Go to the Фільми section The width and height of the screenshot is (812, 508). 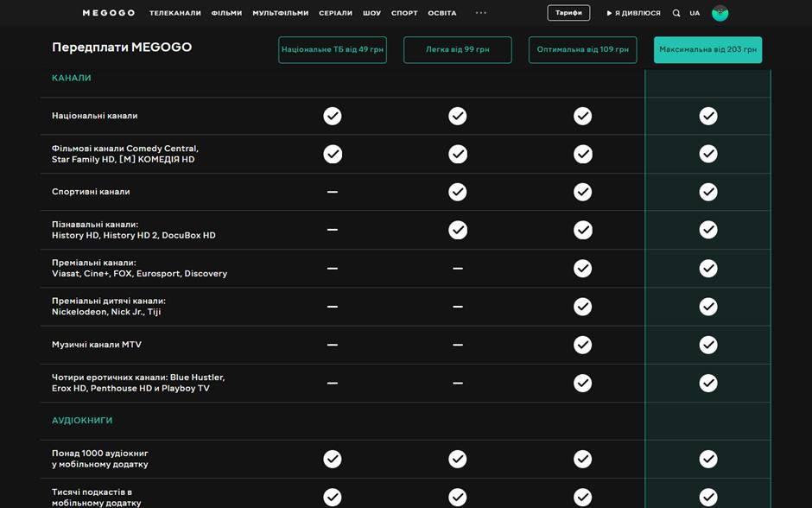226,13
